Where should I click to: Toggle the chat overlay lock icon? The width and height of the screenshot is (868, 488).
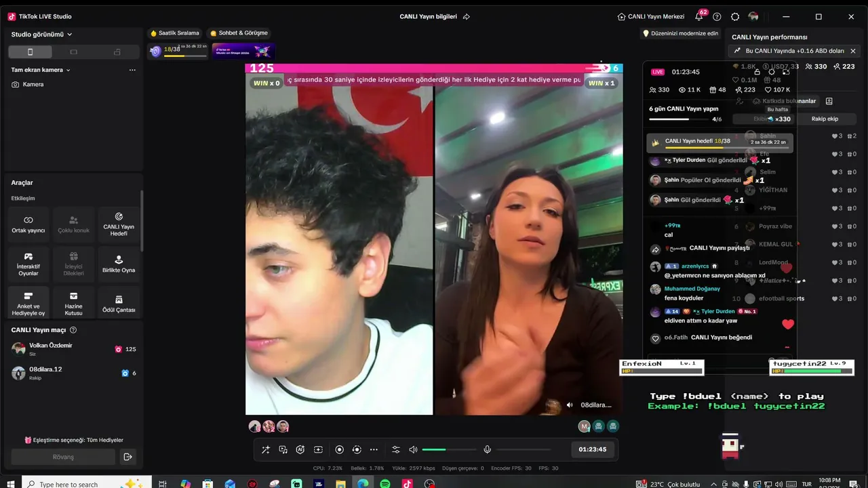(757, 71)
